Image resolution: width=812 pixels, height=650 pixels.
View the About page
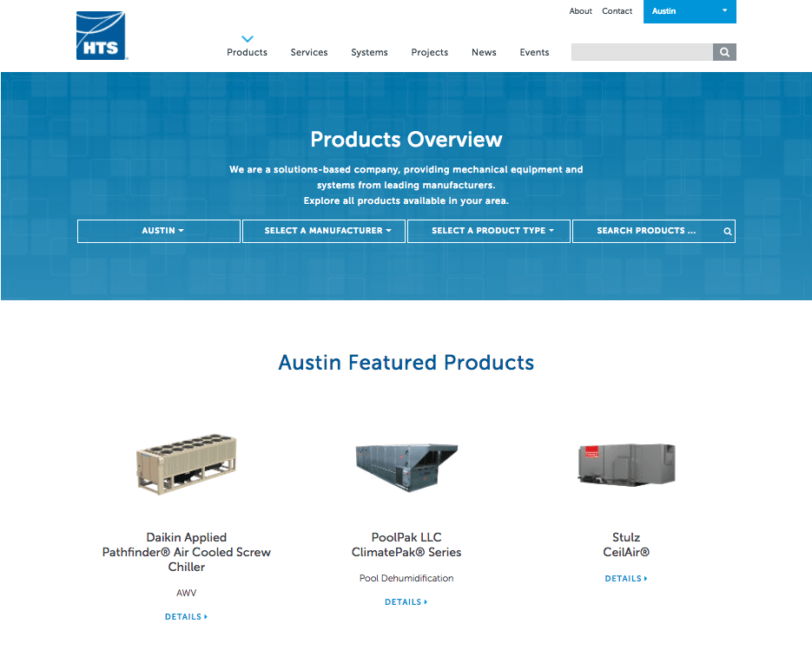pos(580,10)
